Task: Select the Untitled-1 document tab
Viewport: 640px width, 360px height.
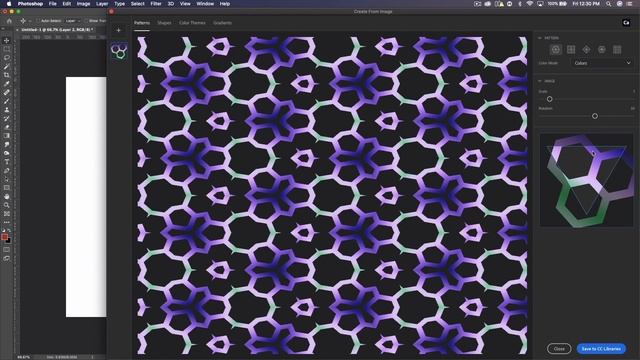Action: click(57, 30)
